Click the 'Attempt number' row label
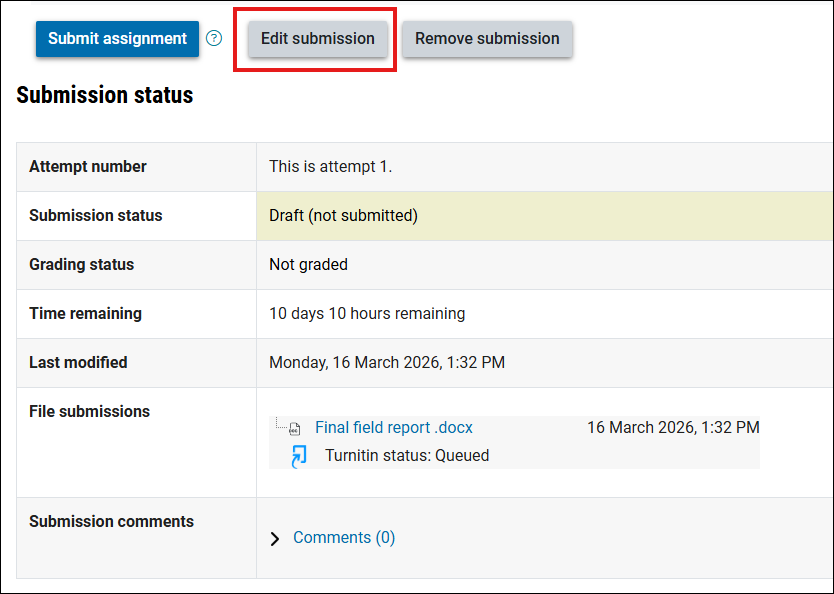Image resolution: width=834 pixels, height=594 pixels. [x=88, y=166]
